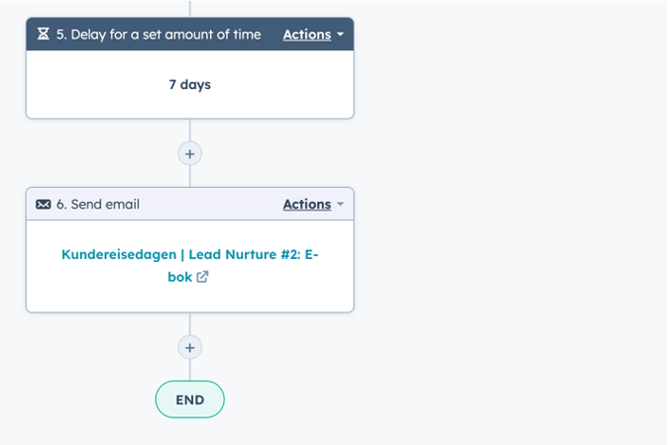This screenshot has width=668, height=445.
Task: Click the envelope icon on Send email step
Action: 43,204
